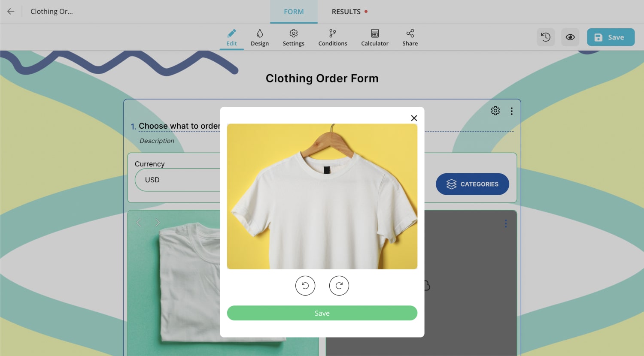
Task: Toggle the form preview eye
Action: tap(570, 37)
